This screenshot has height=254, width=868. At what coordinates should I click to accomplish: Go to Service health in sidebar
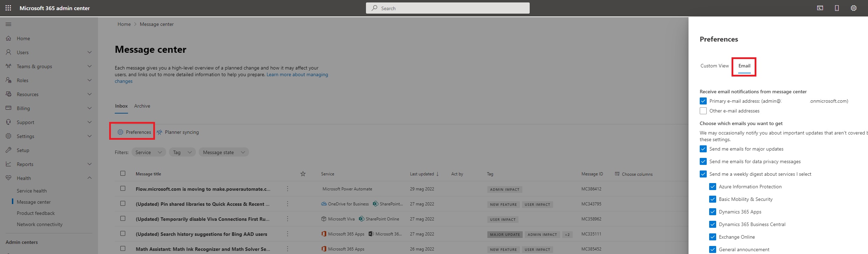coord(31,191)
